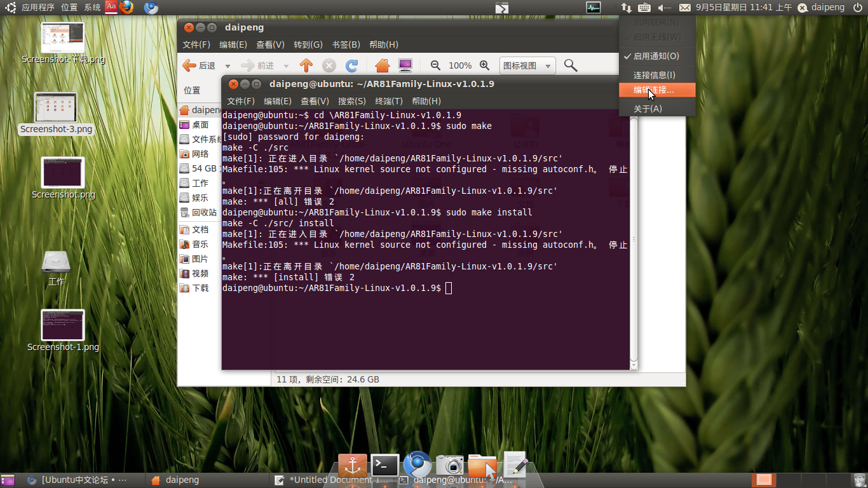This screenshot has height=488, width=868.
Task: Click date and time 9月5日星期日 11:41
Action: tap(743, 8)
